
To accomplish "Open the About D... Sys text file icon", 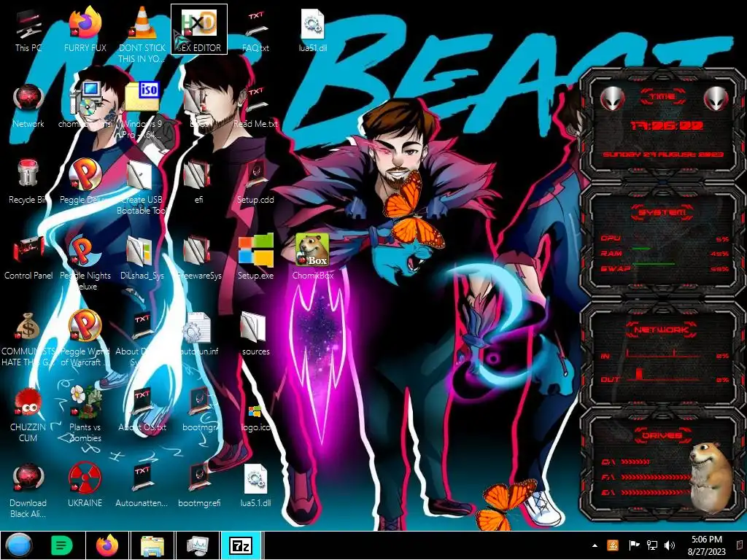I will pos(142,338).
